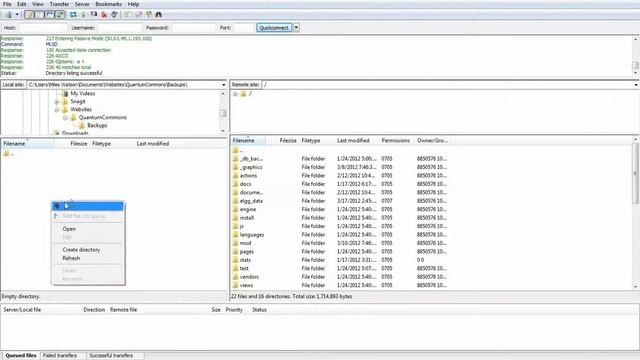Select the Backups folder in local tree
Image resolution: width=640 pixels, height=360 pixels.
coord(97,126)
